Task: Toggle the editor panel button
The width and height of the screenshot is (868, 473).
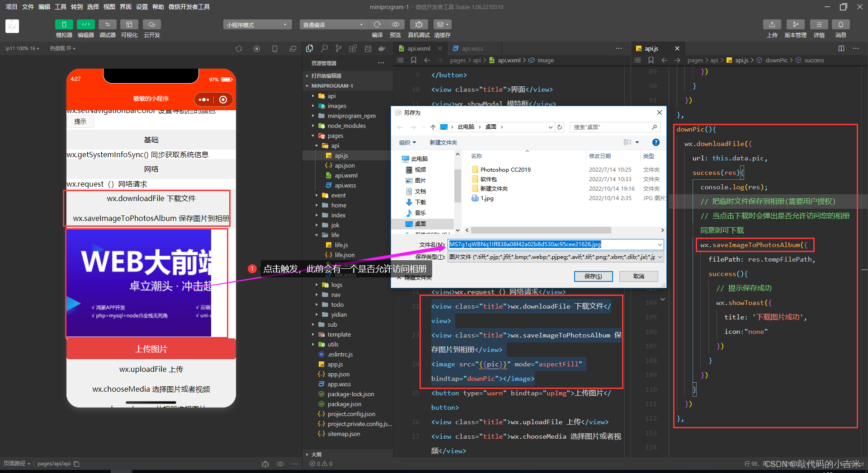Action: (85, 24)
